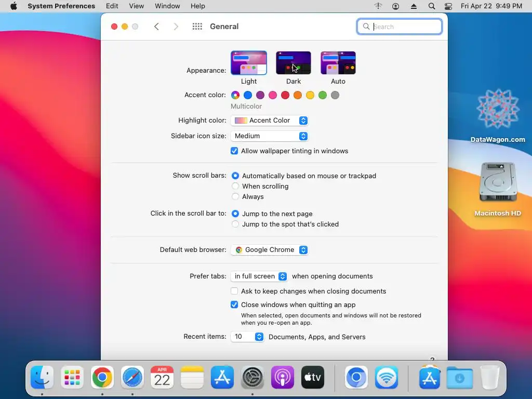Screen dimensions: 532x399
Task: Select Jump to the spot that's clicked
Action: tap(235, 224)
